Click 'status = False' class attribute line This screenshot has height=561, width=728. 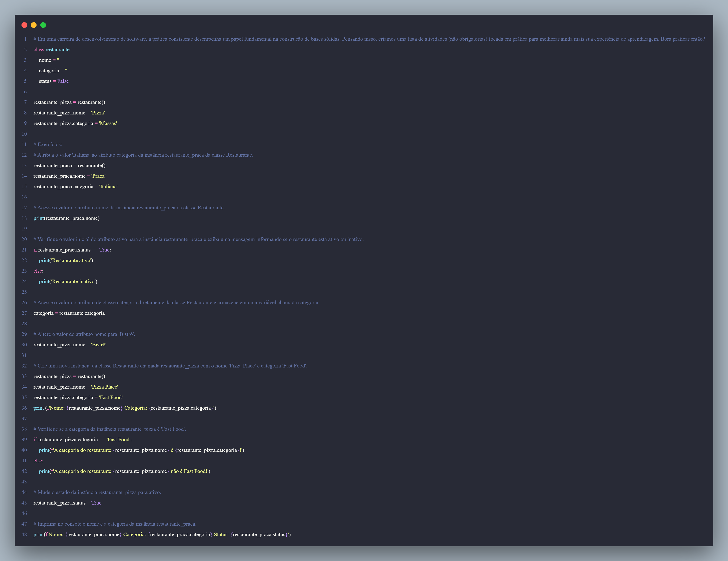click(x=54, y=81)
